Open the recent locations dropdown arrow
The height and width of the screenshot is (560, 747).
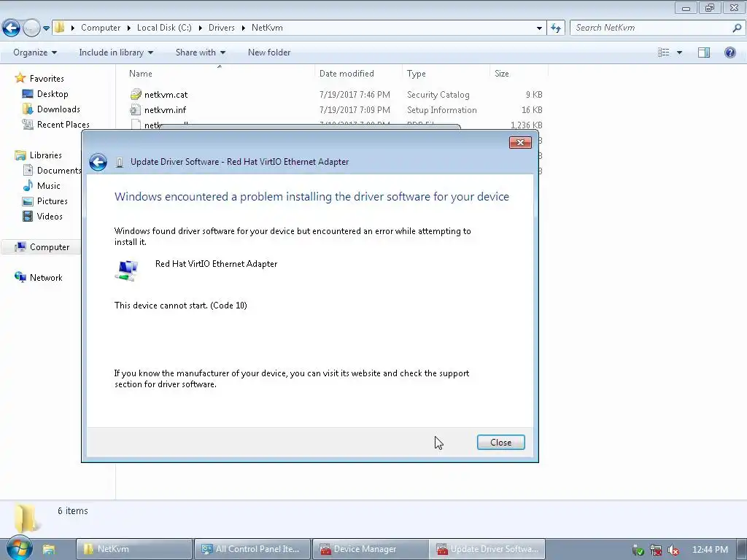click(x=46, y=28)
